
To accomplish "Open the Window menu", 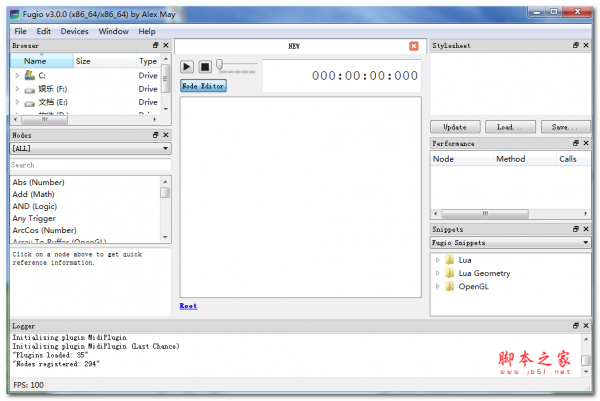I will pyautogui.click(x=113, y=31).
